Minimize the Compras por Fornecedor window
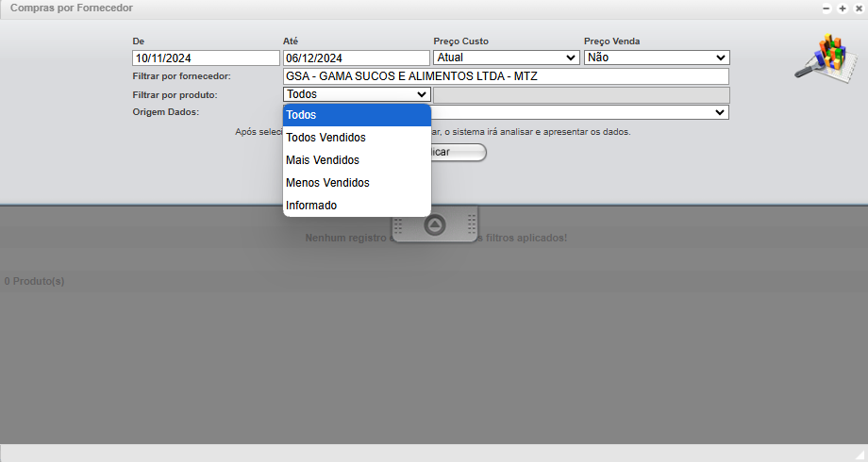This screenshot has height=462, width=868. point(826,8)
